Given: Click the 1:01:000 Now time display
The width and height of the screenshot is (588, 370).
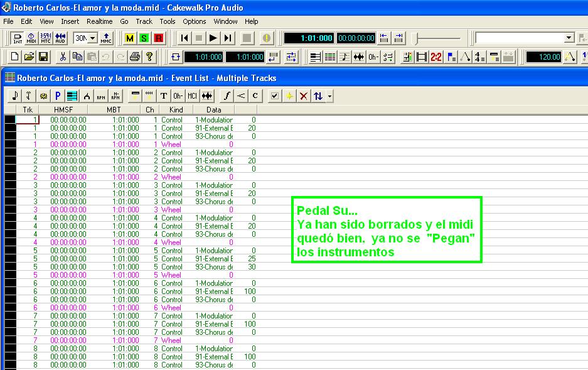Looking at the screenshot, I should (x=309, y=38).
